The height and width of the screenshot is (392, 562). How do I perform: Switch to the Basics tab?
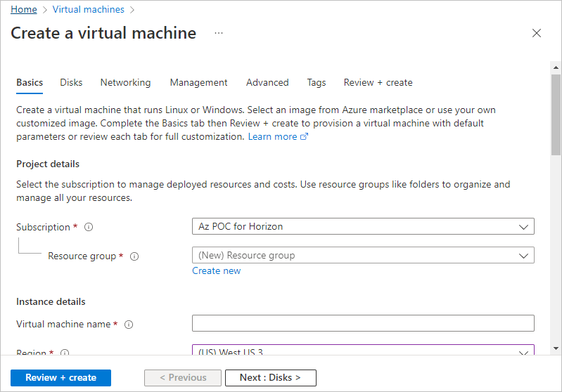pos(30,83)
